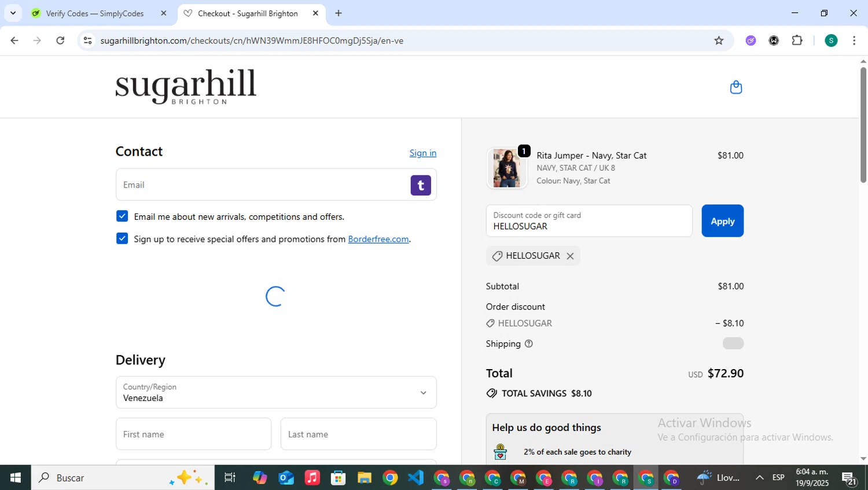Click the weather widget on taskbar

point(718,478)
